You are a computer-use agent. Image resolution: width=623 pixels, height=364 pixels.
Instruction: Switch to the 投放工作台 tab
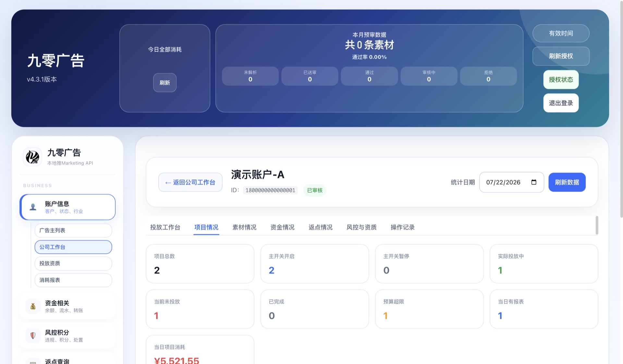tap(165, 227)
